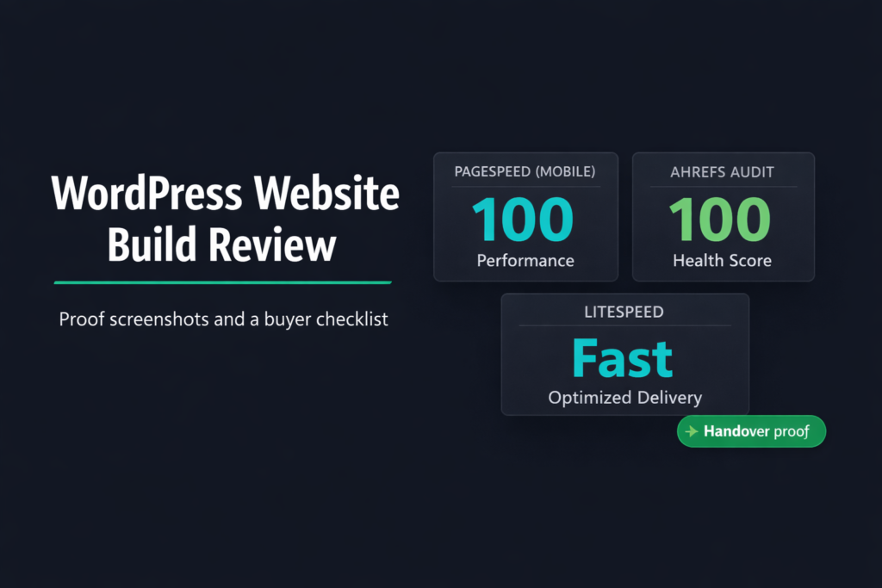The image size is (882, 588).
Task: Open the buyer checklist link
Action: click(x=223, y=319)
